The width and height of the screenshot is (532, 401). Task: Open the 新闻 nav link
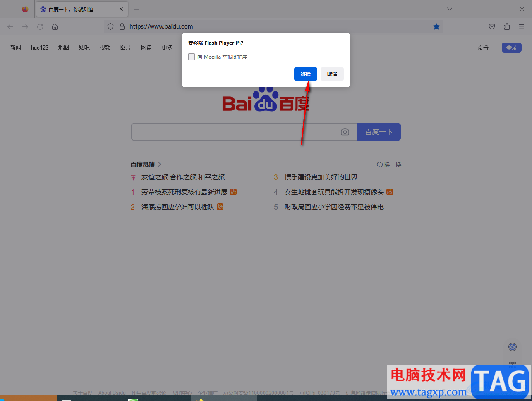16,48
